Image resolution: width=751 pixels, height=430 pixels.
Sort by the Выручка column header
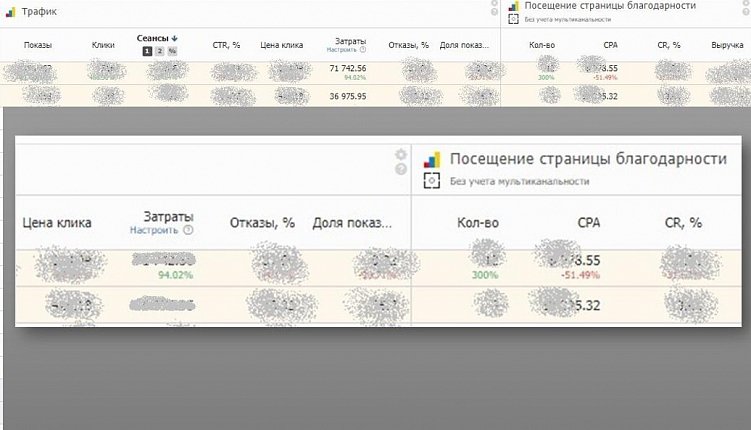(x=727, y=45)
